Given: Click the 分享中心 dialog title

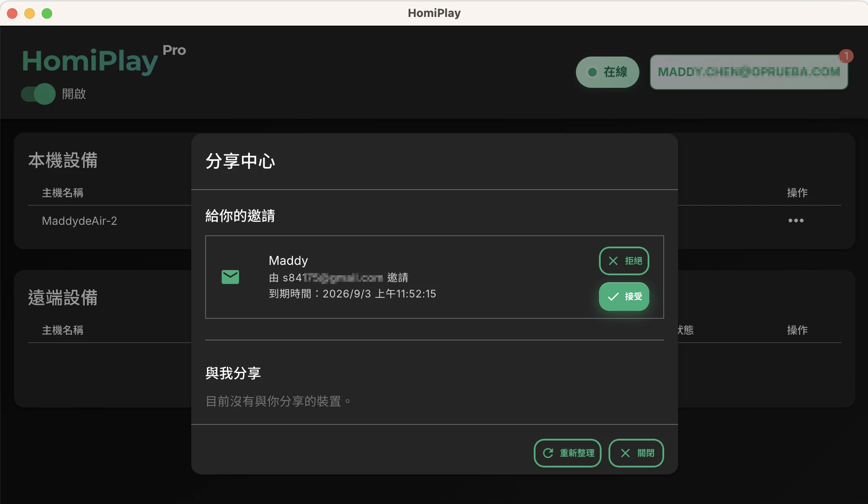Looking at the screenshot, I should [240, 161].
